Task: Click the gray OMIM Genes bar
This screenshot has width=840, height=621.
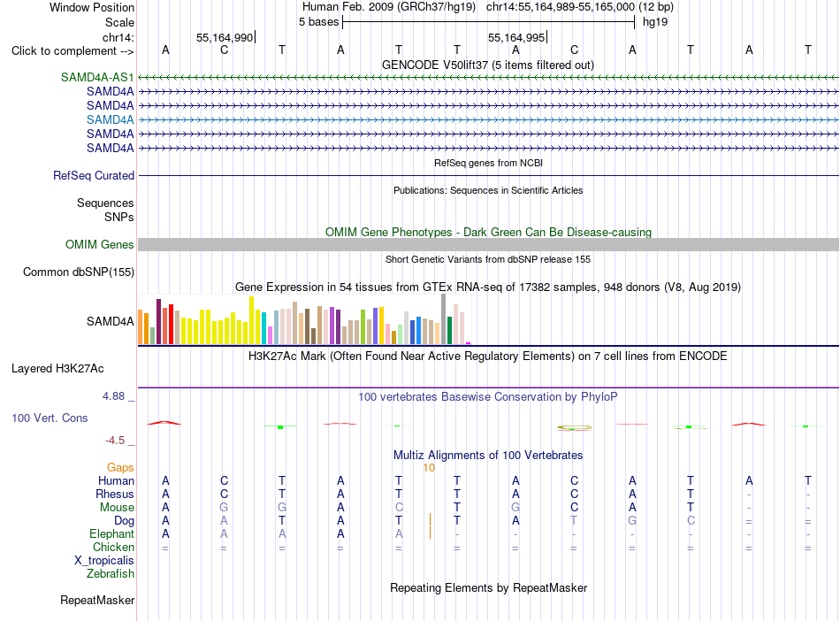Action: pyautogui.click(x=489, y=245)
